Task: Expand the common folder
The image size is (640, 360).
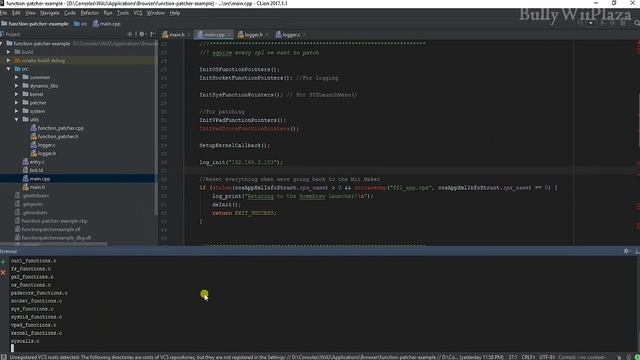Action: (17, 78)
